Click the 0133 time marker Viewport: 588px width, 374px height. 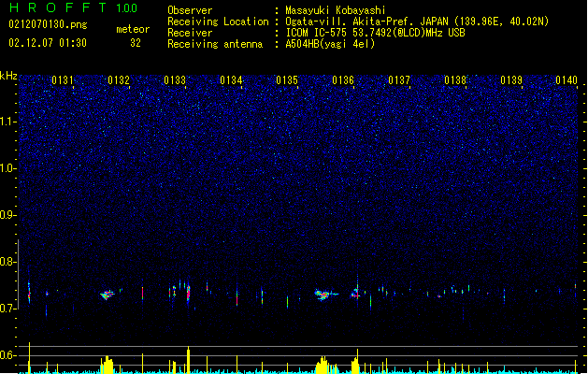[x=175, y=79]
